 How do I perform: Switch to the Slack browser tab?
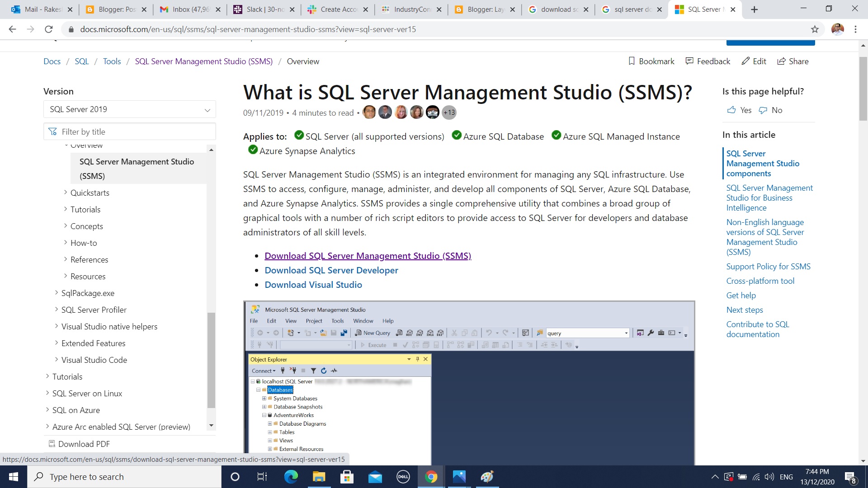click(264, 9)
